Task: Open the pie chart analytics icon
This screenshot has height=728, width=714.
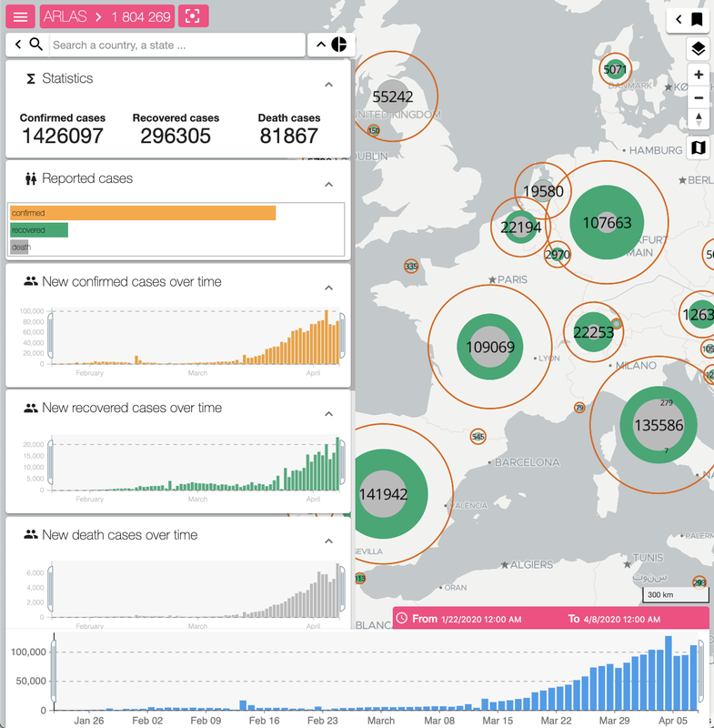Action: coord(339,45)
